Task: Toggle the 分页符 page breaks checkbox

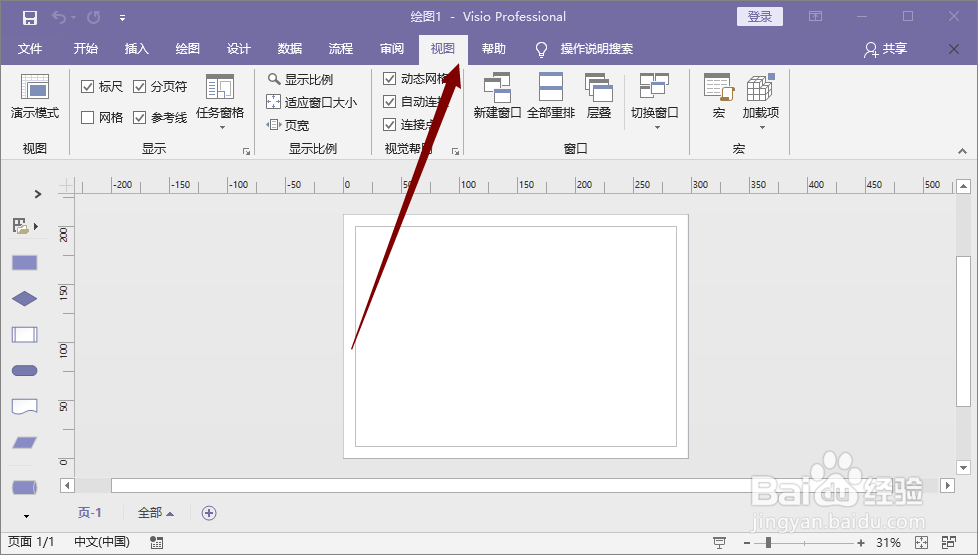Action: click(x=140, y=87)
